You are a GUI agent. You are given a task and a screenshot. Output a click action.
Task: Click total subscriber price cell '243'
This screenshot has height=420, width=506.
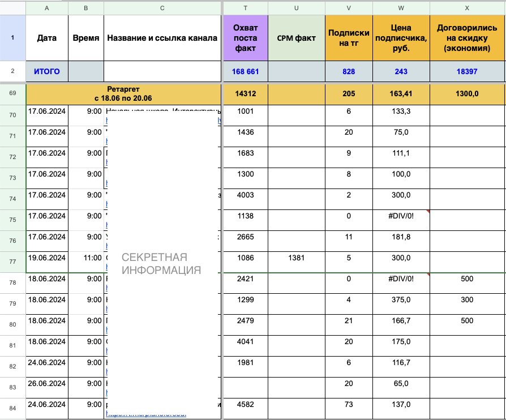click(x=401, y=71)
